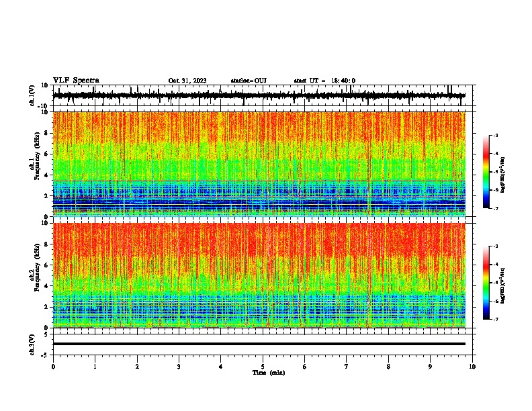Click the date 'Oct. 31, 2023'
Image resolution: width=532 pixels, height=411 pixels.
187,81
